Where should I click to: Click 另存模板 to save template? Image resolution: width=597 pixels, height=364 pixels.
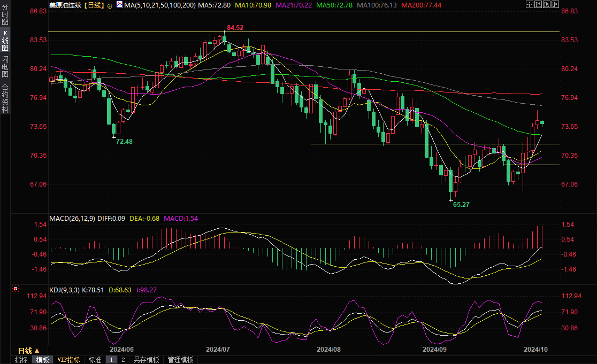tap(147, 360)
